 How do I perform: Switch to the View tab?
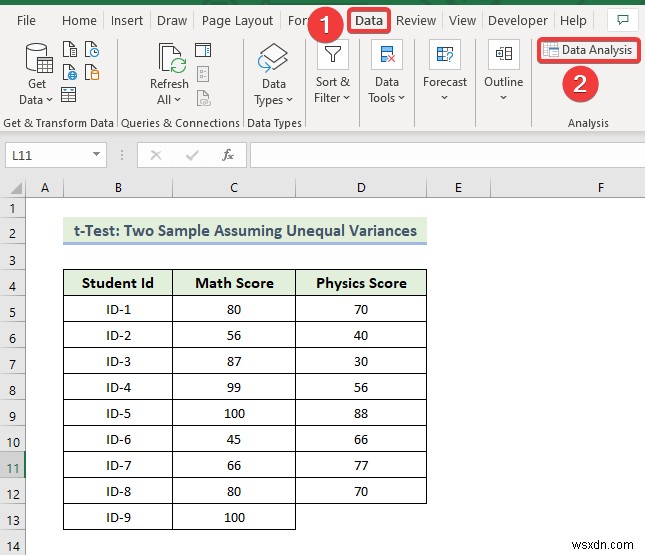(462, 20)
